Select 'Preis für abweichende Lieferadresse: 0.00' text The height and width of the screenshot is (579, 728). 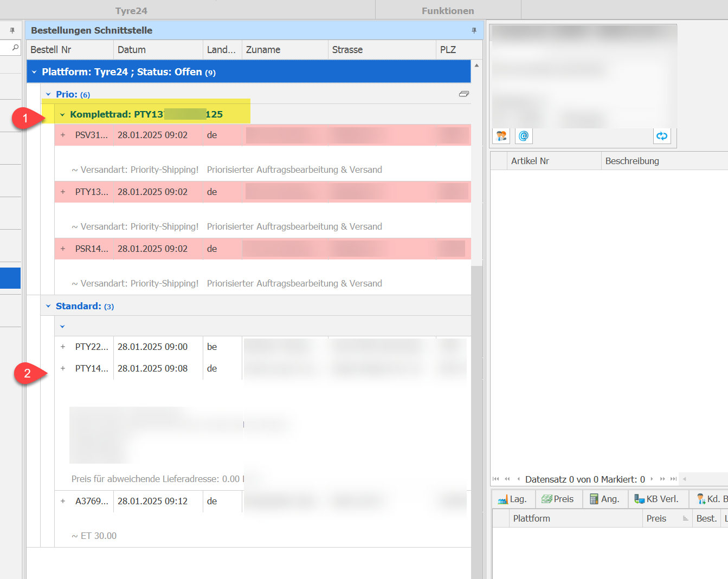pos(156,479)
